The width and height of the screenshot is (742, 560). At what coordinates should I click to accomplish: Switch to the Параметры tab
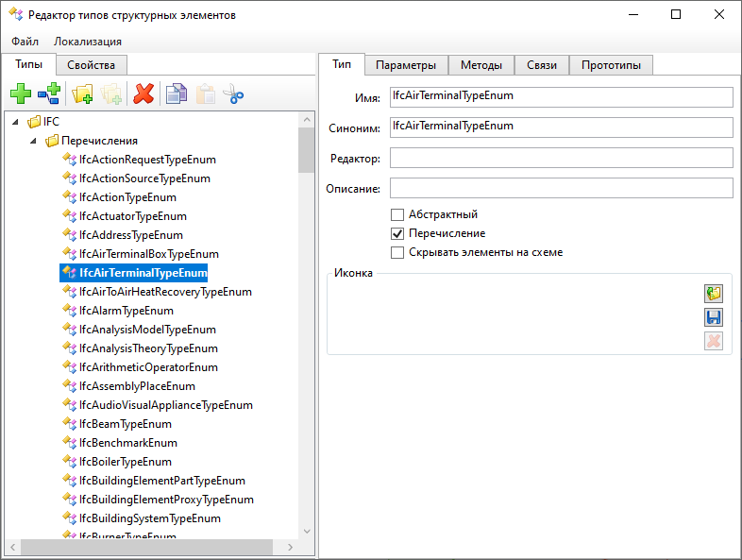[405, 65]
